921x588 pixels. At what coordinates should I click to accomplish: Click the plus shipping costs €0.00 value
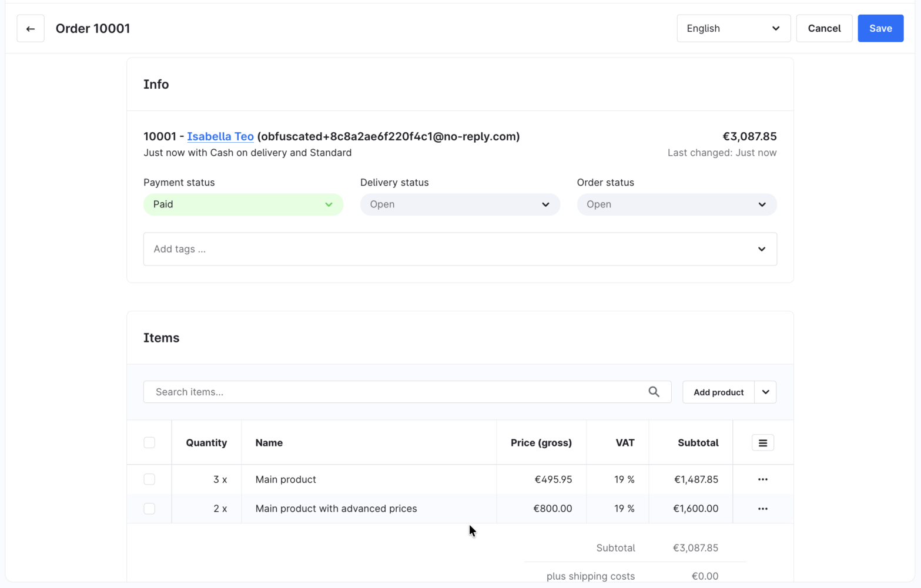point(705,576)
